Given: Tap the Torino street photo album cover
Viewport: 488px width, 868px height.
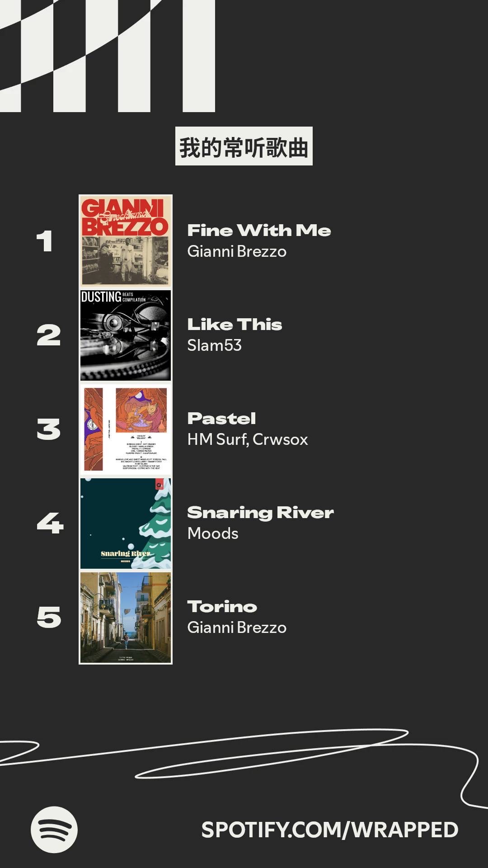Looking at the screenshot, I should pyautogui.click(x=126, y=618).
